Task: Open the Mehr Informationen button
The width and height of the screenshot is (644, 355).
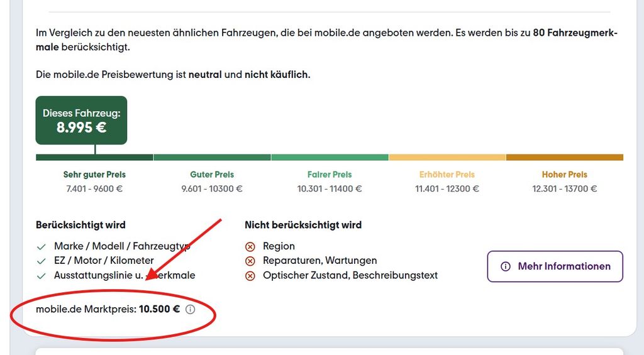Action: pyautogui.click(x=555, y=266)
